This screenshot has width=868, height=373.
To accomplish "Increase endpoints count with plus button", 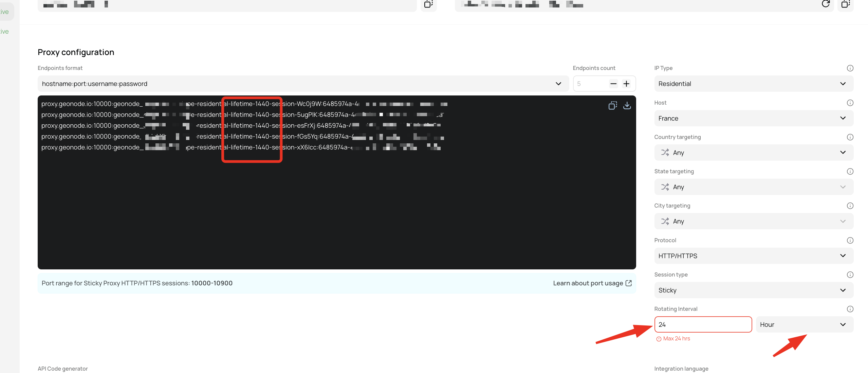I will pos(626,84).
